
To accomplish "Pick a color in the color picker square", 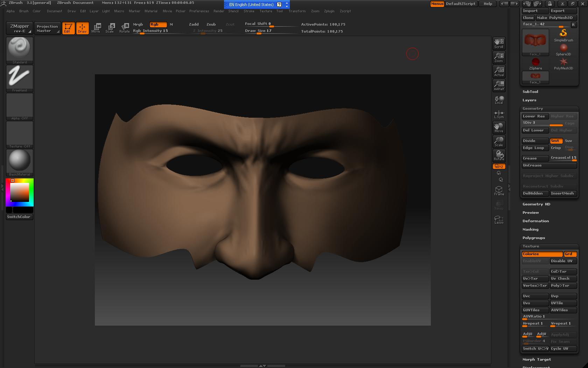I will 19,192.
